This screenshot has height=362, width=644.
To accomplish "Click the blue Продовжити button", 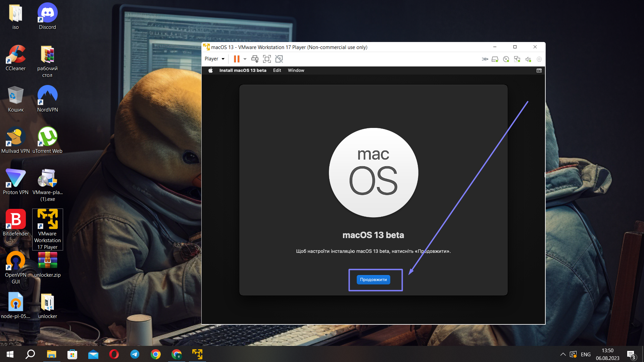I will [373, 279].
